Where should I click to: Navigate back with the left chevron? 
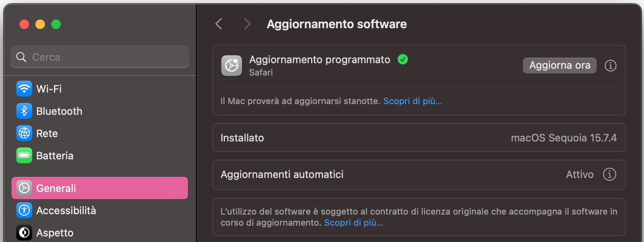[x=219, y=24]
